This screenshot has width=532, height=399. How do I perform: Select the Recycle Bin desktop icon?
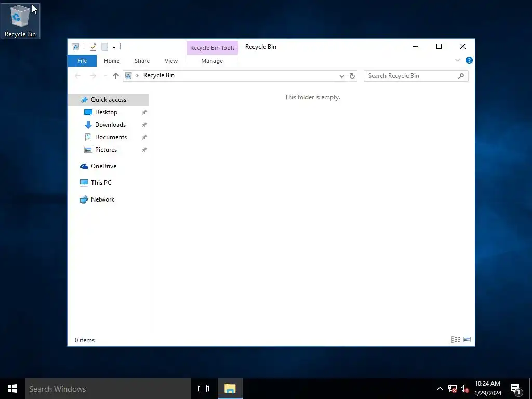tap(20, 20)
